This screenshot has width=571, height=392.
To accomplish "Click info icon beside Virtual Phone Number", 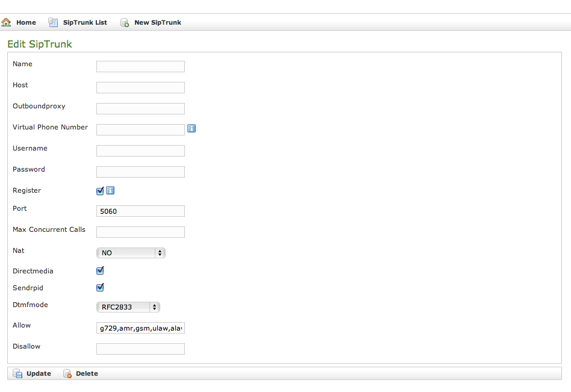I will (192, 128).
